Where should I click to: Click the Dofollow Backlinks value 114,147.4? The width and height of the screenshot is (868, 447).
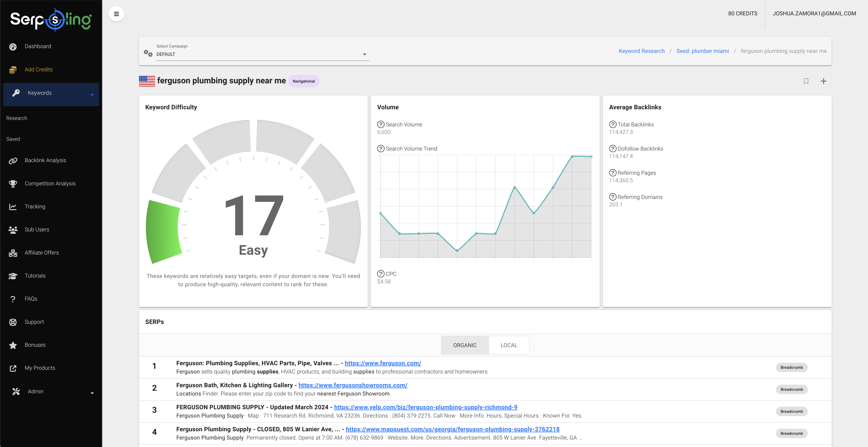(x=621, y=156)
